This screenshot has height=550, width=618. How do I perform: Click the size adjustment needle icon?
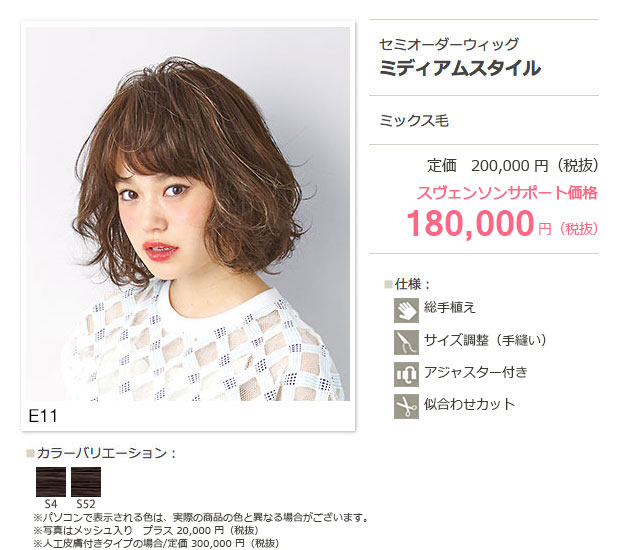point(406,342)
